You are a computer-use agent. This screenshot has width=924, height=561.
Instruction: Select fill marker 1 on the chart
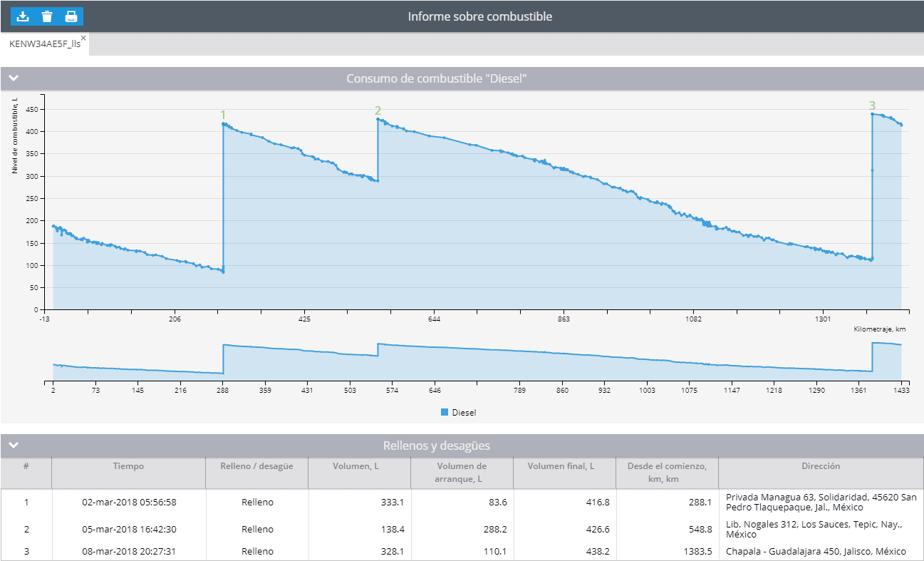(x=223, y=113)
